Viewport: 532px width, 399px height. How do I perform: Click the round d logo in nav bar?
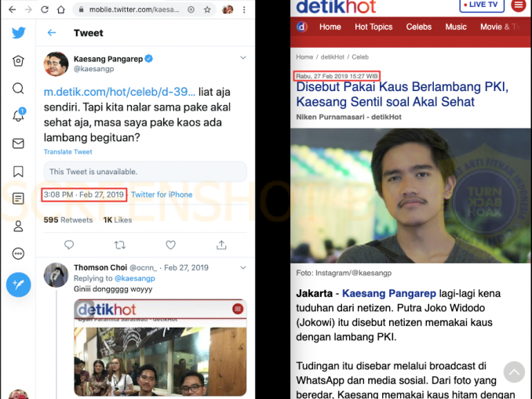click(x=302, y=27)
